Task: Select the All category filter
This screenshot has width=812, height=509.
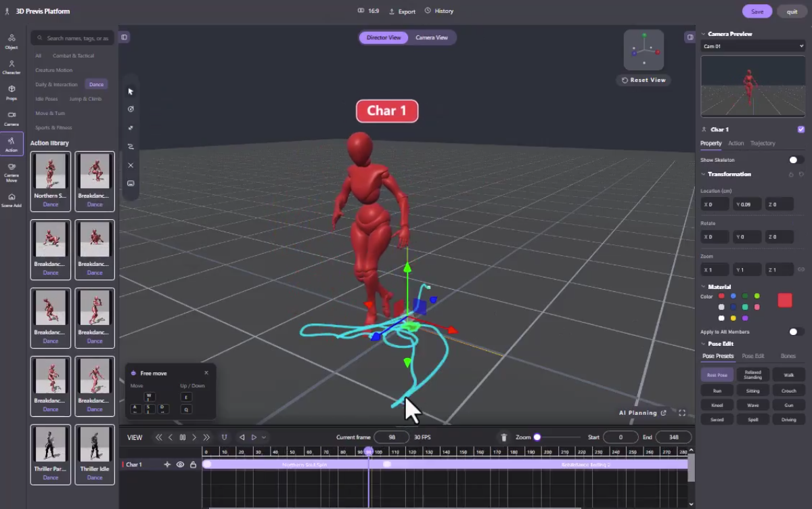Action: click(38, 56)
